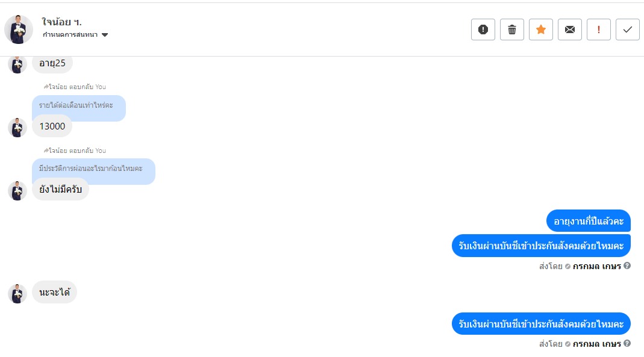Mark conversation as unread with envelope icon
The width and height of the screenshot is (644, 357).
[570, 29]
